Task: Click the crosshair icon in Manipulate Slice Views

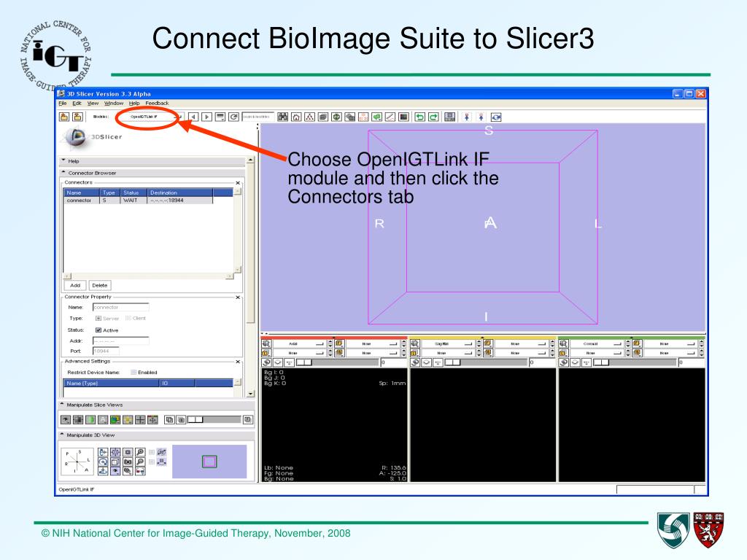Action: (x=140, y=419)
